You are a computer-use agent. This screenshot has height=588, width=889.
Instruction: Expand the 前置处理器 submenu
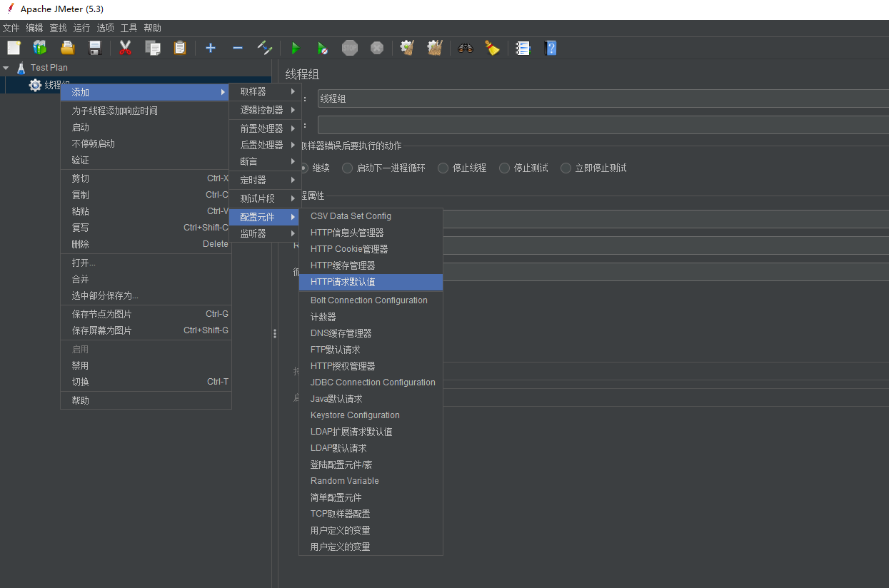pos(265,128)
